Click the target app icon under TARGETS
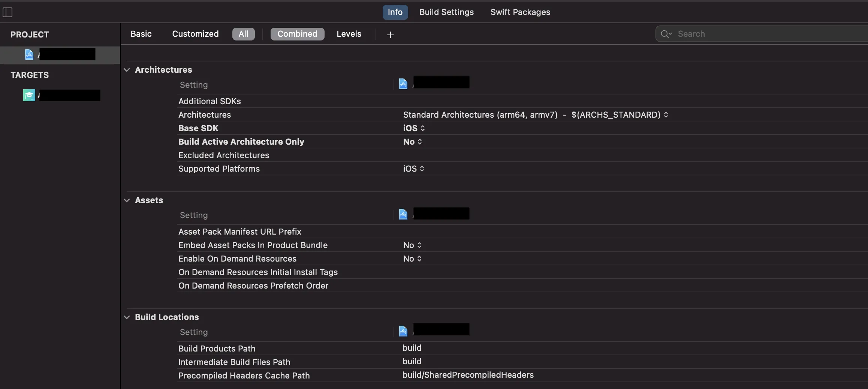This screenshot has height=389, width=868. (29, 95)
